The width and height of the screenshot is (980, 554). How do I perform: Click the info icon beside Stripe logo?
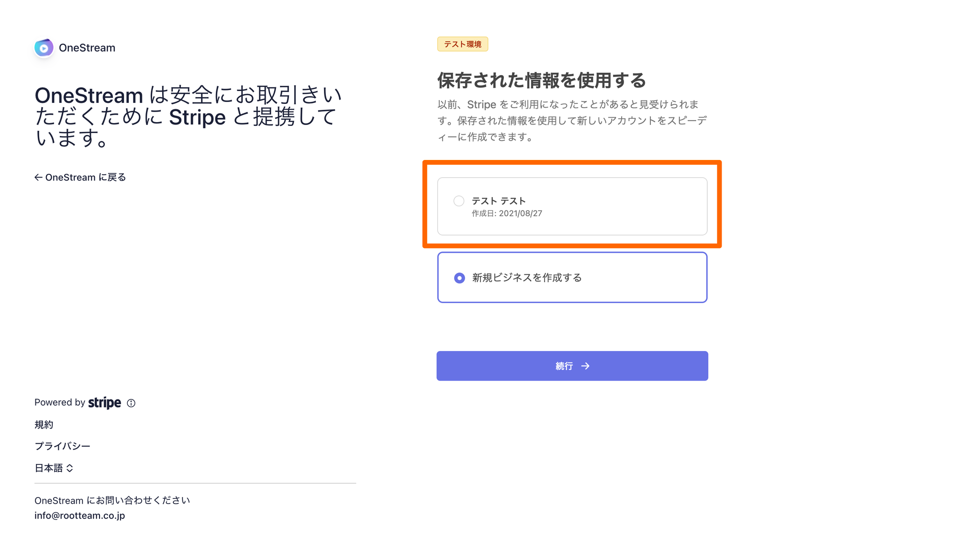131,403
